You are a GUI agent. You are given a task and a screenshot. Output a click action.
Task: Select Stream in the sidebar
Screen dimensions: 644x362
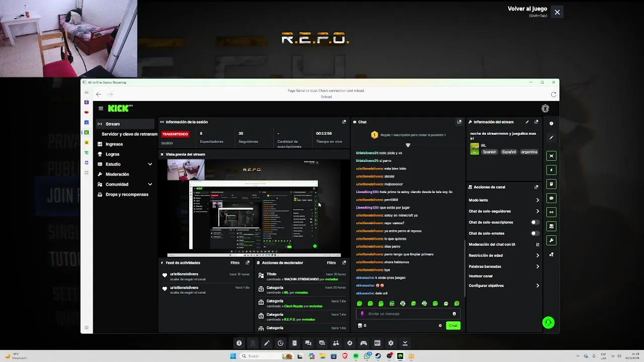pyautogui.click(x=125, y=124)
